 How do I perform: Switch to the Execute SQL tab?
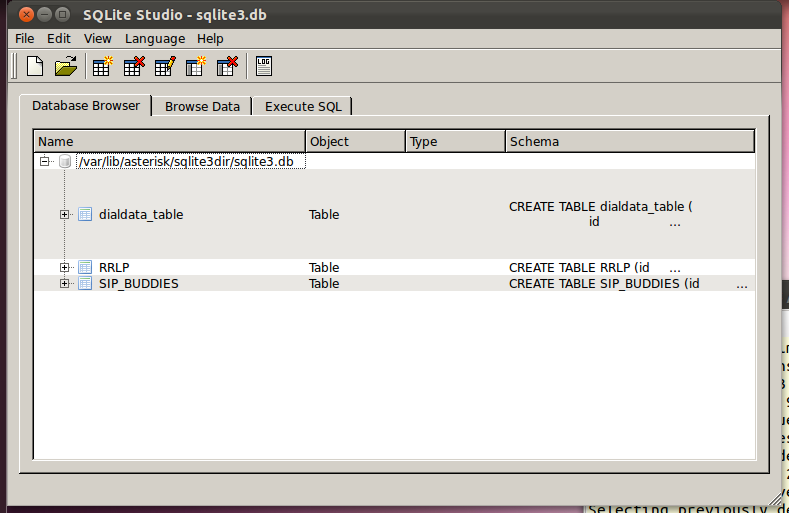303,106
